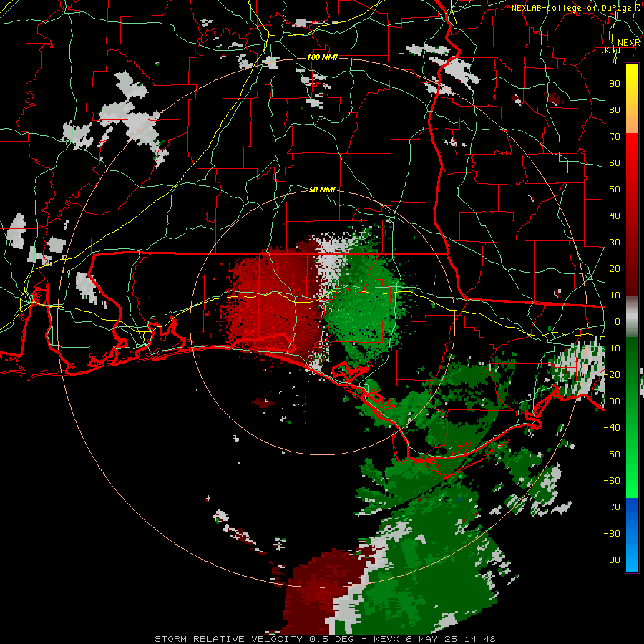
Task: Click the 50 label on velocity scale
Action: 615,190
